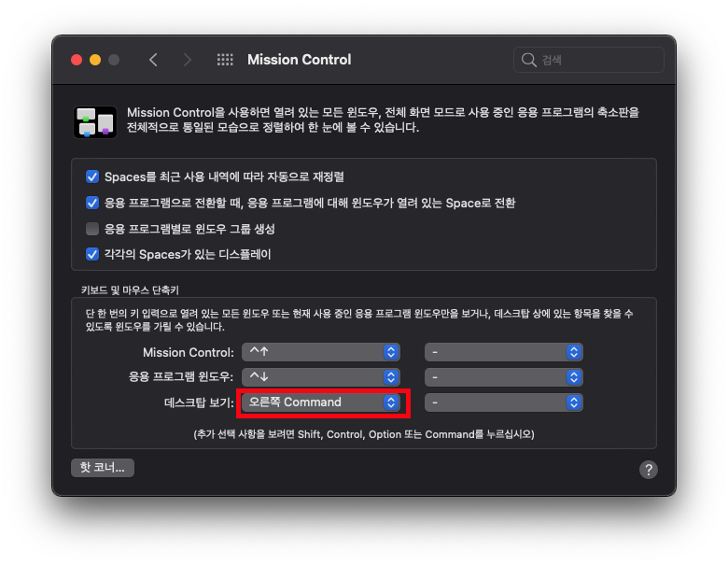Open help with the question mark button
This screenshot has width=728, height=565.
(x=648, y=470)
